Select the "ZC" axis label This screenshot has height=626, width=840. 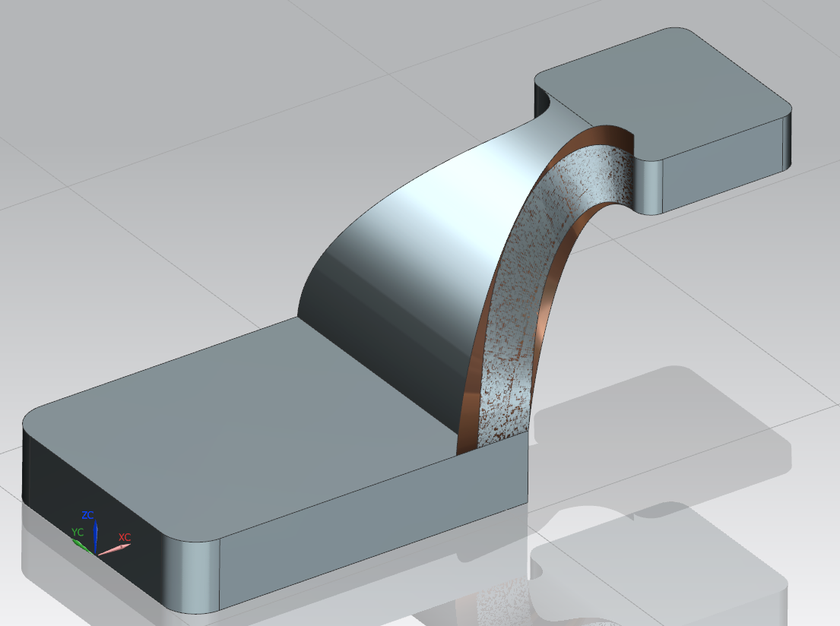tap(88, 514)
